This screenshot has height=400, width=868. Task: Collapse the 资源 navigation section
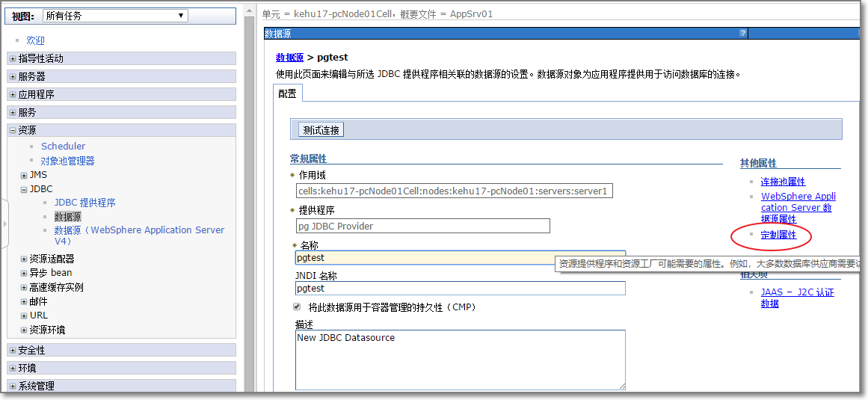pyautogui.click(x=13, y=130)
